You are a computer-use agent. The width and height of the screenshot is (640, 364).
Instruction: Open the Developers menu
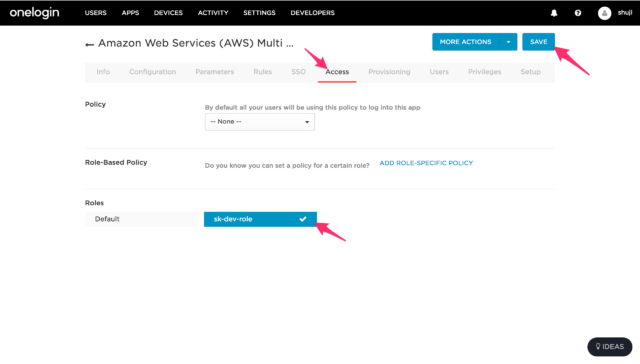[313, 13]
